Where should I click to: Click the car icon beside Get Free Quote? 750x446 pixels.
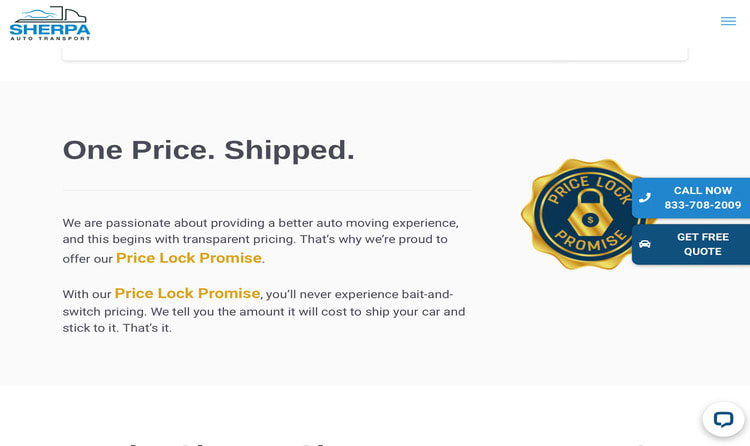(x=645, y=244)
